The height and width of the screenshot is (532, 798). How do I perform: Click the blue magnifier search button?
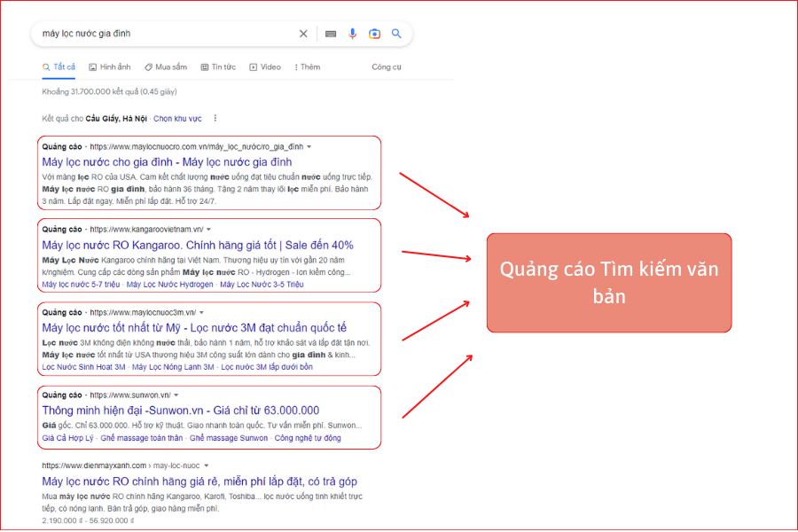point(396,34)
